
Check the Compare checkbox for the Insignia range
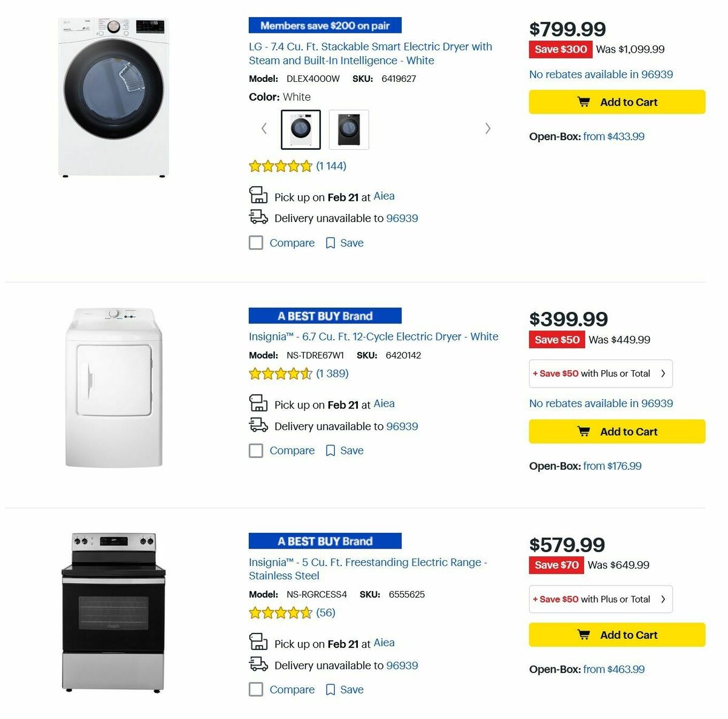(256, 689)
